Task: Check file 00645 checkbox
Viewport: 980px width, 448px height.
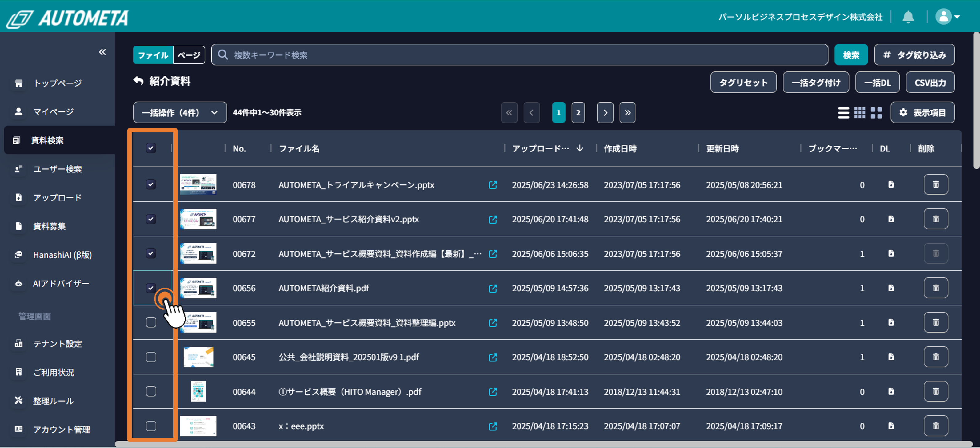Action: [151, 357]
